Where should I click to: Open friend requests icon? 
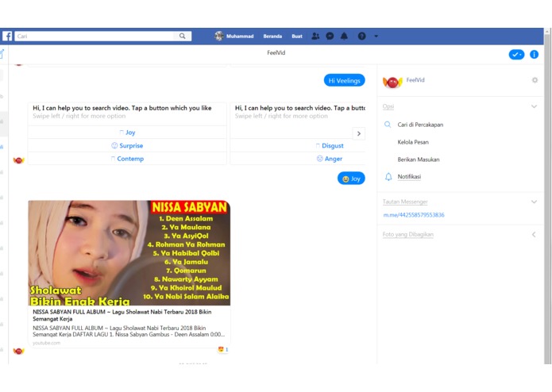point(315,36)
